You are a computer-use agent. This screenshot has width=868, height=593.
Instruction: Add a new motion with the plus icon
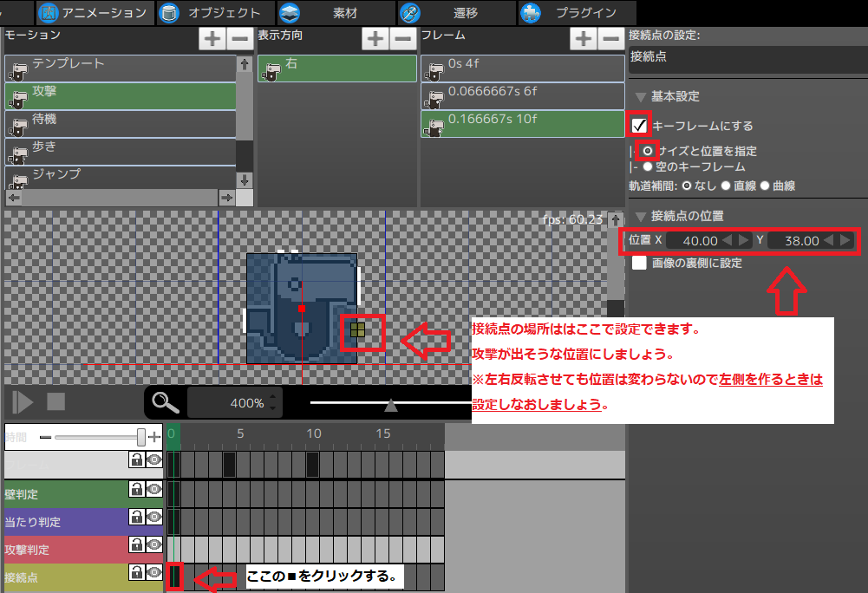pos(212,38)
